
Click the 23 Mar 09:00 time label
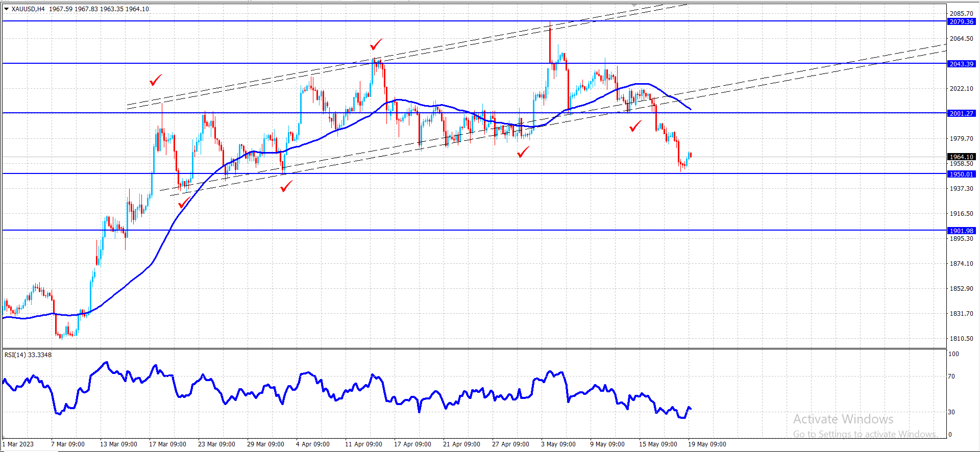coord(216,444)
